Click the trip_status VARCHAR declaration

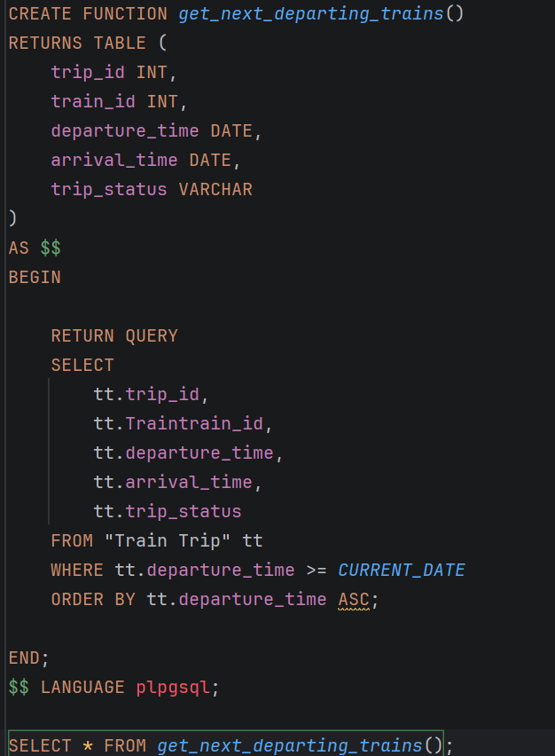point(152,190)
